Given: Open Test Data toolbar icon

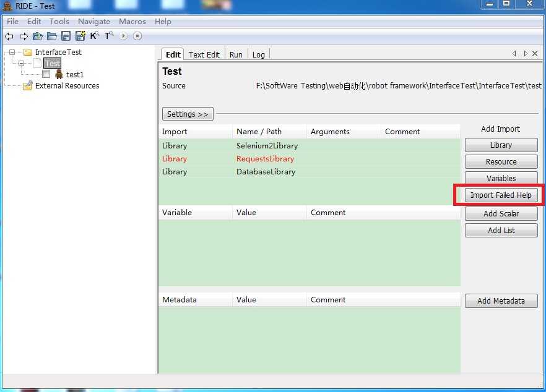Looking at the screenshot, I should [37, 36].
